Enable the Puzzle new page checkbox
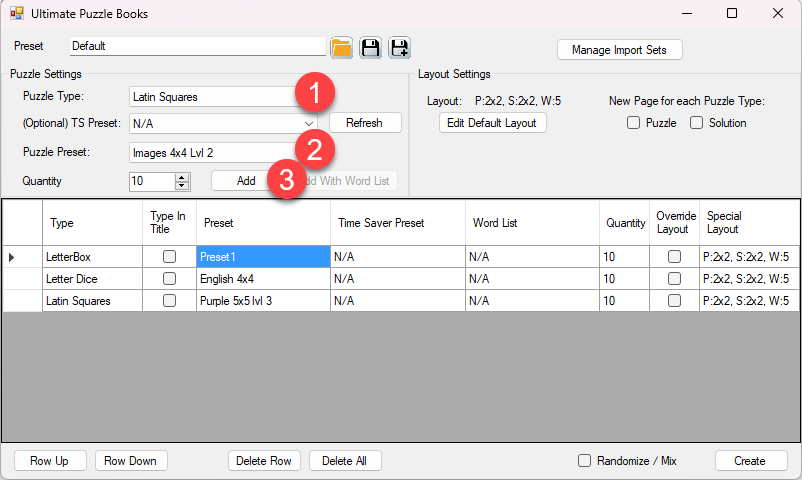Screen dimensions: 802x480 [x=633, y=123]
